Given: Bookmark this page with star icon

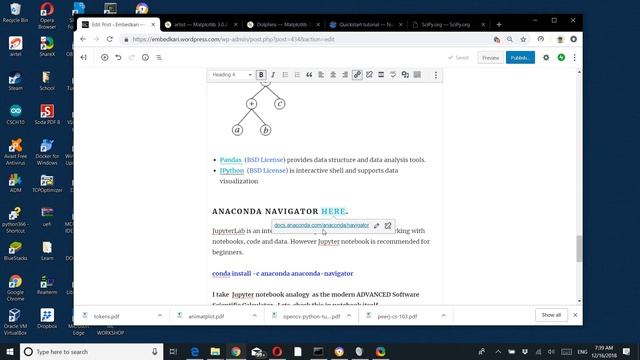Looking at the screenshot, I should coord(523,39).
